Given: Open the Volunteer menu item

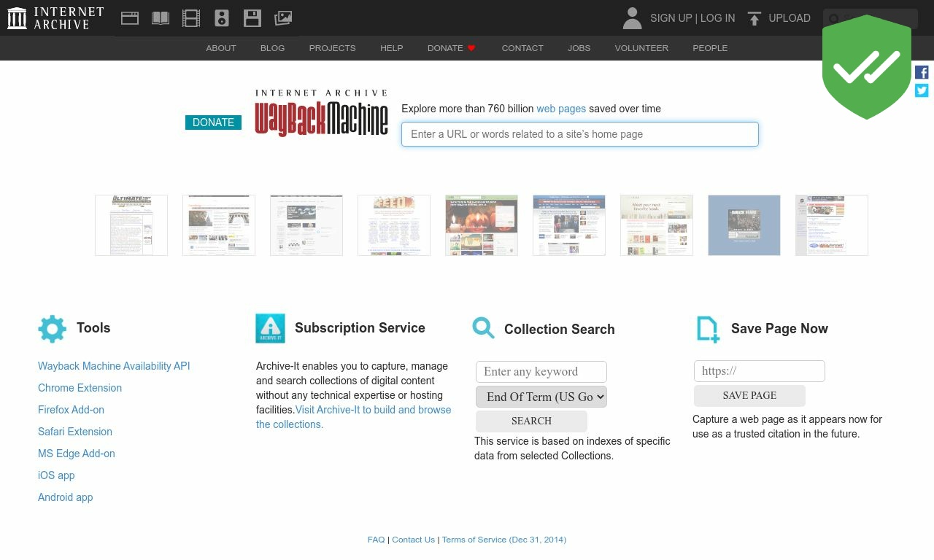Looking at the screenshot, I should click(641, 48).
